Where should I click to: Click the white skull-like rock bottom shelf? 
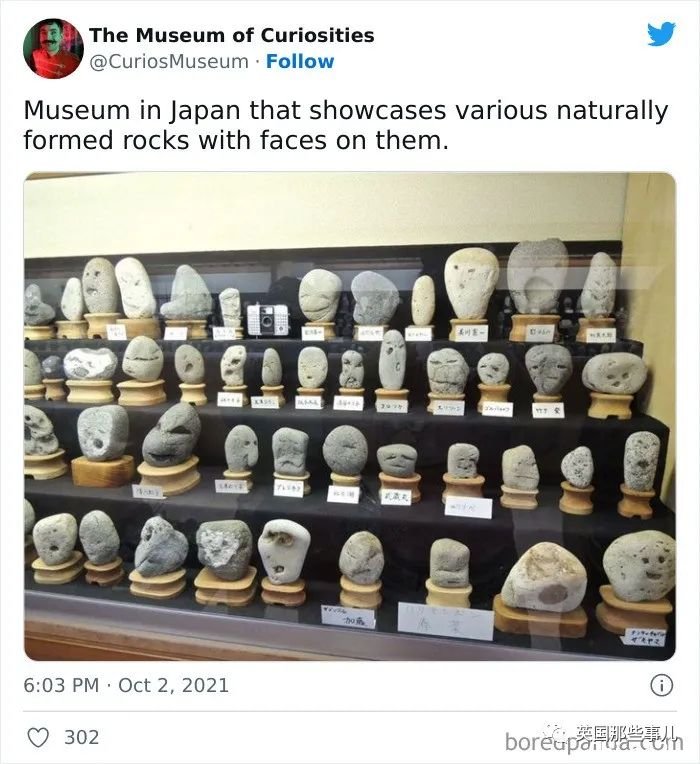[284, 551]
